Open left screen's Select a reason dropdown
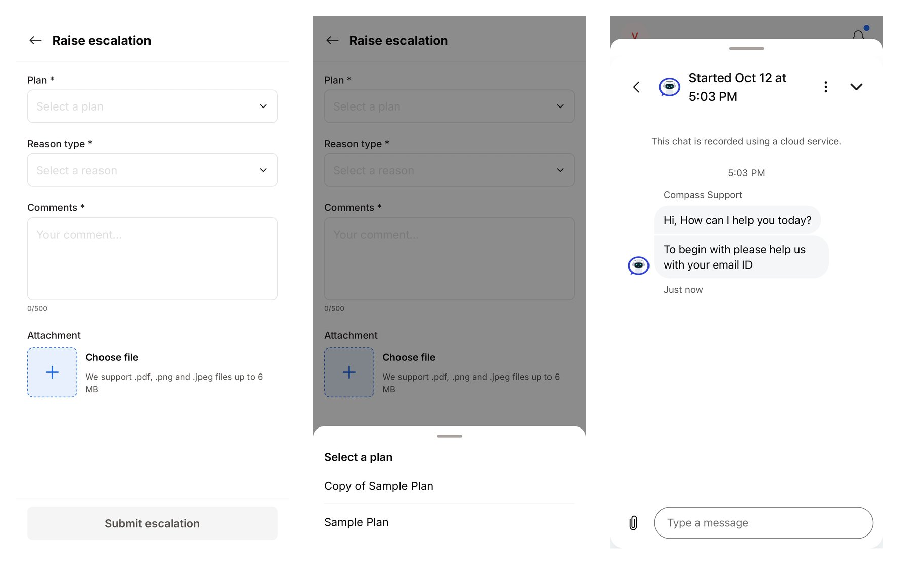 153,170
